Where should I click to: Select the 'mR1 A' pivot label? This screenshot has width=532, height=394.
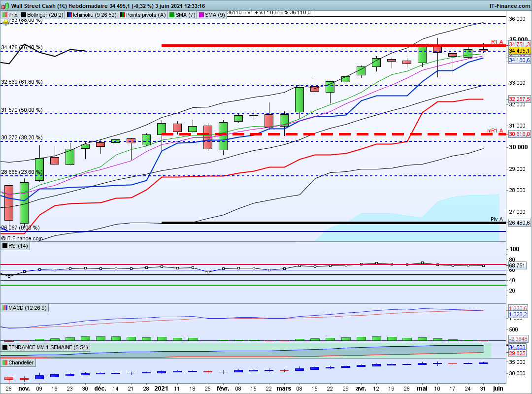point(495,131)
